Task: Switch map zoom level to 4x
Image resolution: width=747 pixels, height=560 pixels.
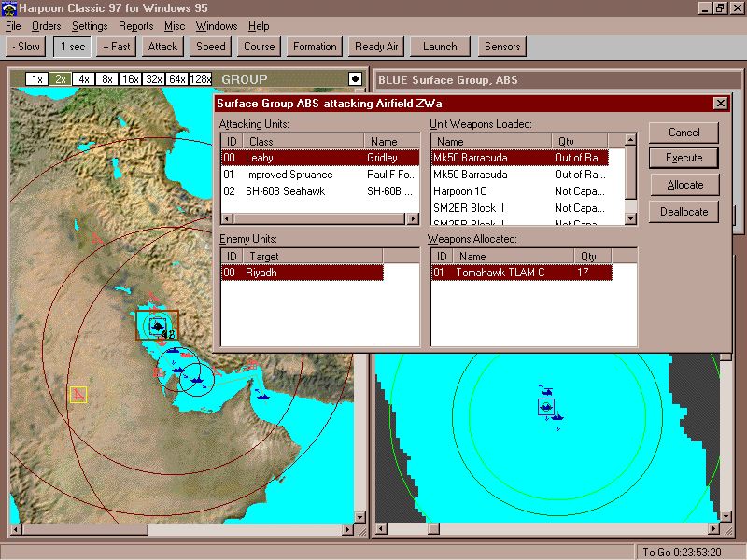Action: click(84, 79)
